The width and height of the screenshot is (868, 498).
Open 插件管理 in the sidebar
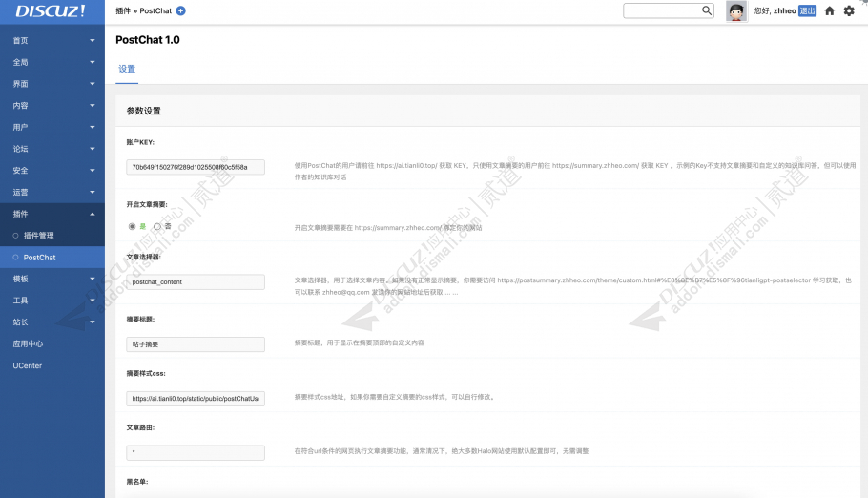(x=52, y=236)
